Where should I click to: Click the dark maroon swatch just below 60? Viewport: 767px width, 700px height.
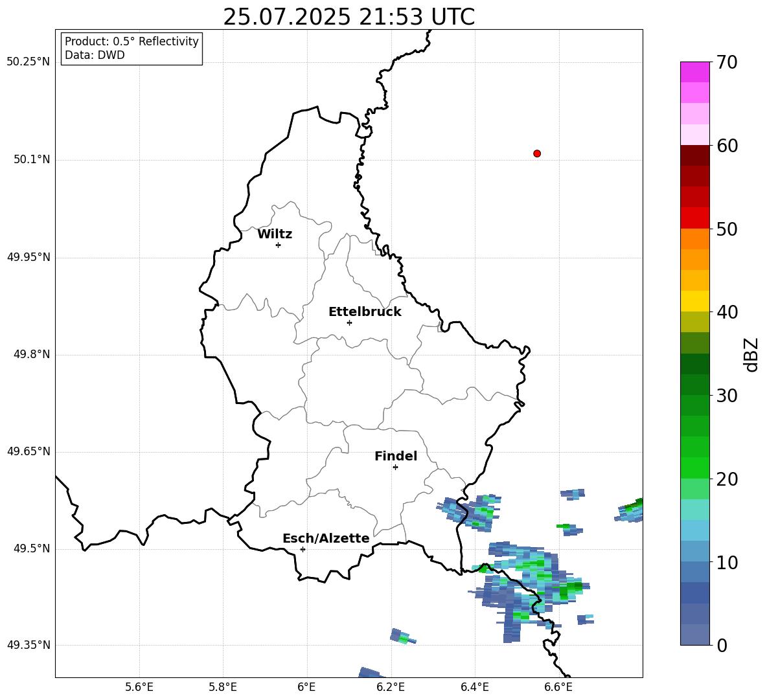[694, 155]
